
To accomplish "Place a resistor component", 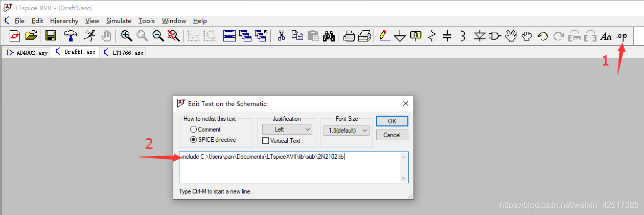I will tap(432, 36).
